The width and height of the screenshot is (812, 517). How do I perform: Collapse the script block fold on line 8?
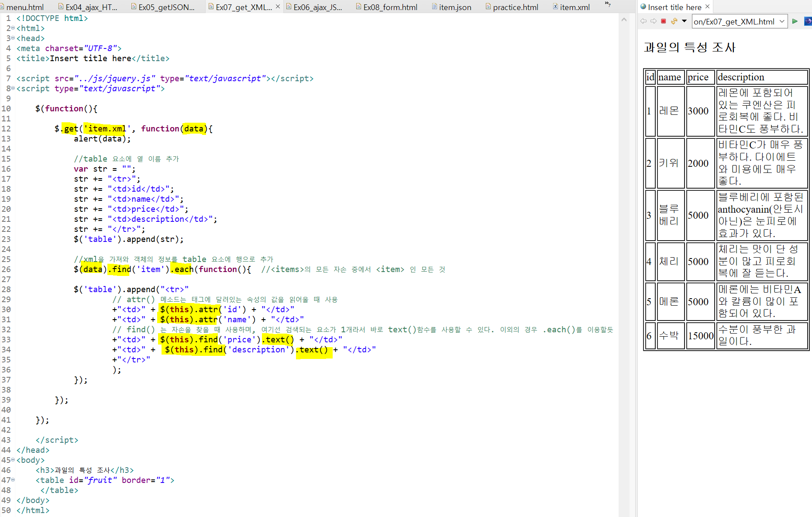[13, 88]
